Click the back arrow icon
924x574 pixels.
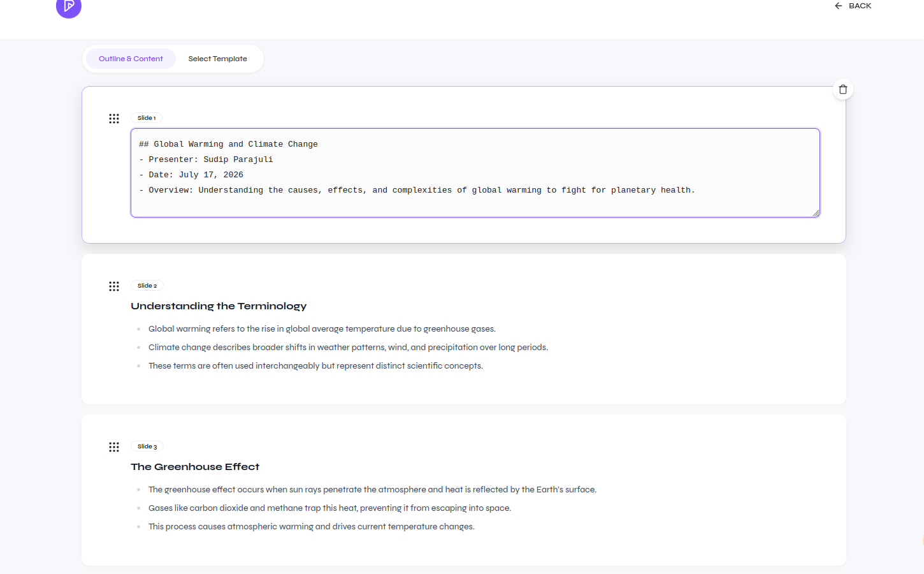[x=839, y=6]
